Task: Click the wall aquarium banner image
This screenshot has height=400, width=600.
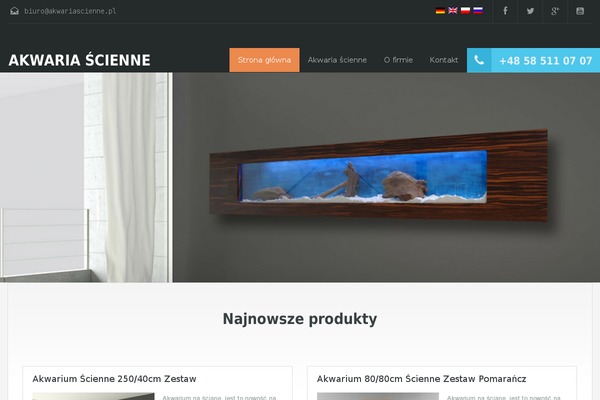Action: [x=300, y=178]
